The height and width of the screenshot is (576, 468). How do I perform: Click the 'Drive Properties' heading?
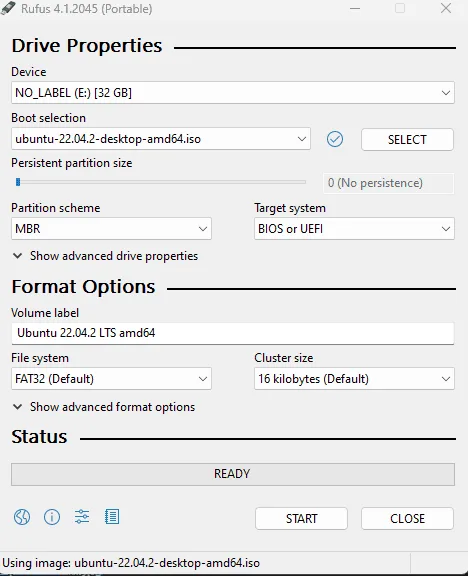tap(87, 46)
